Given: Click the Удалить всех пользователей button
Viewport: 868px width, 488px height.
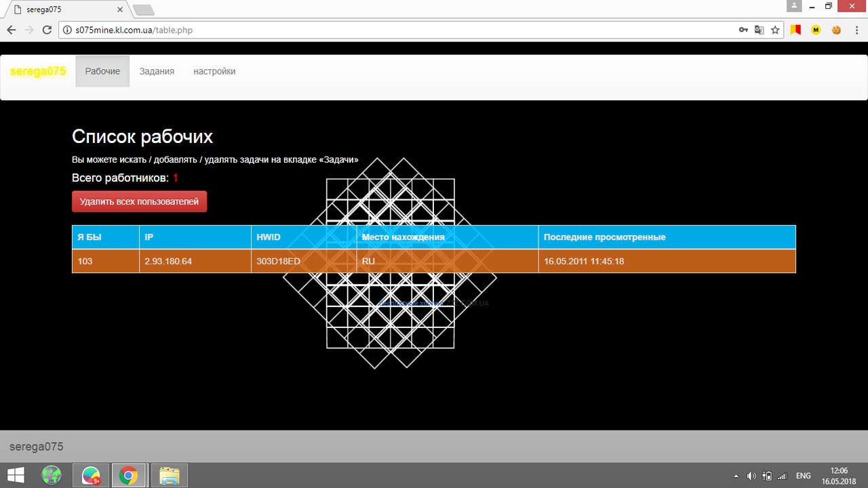Looking at the screenshot, I should 139,201.
